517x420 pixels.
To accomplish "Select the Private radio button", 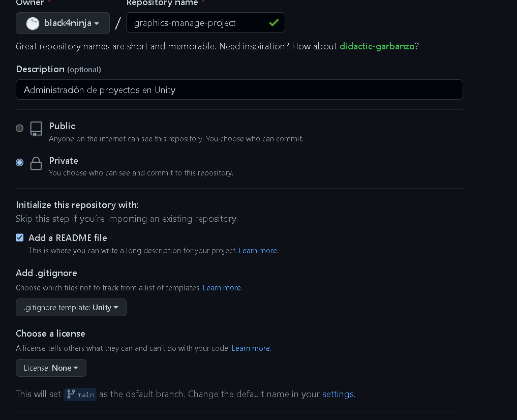I will point(20,163).
